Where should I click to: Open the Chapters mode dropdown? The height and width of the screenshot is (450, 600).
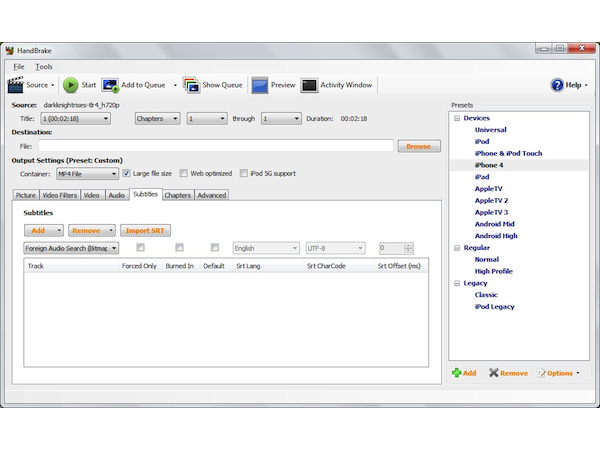coord(157,119)
